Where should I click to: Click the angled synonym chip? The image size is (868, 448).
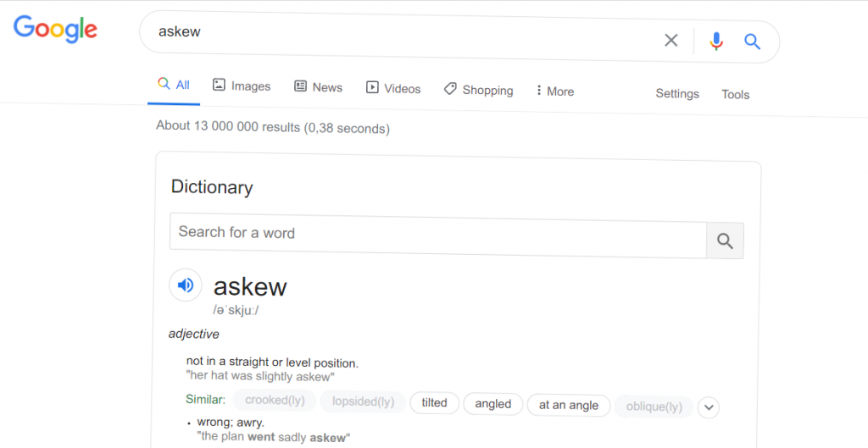(x=492, y=404)
